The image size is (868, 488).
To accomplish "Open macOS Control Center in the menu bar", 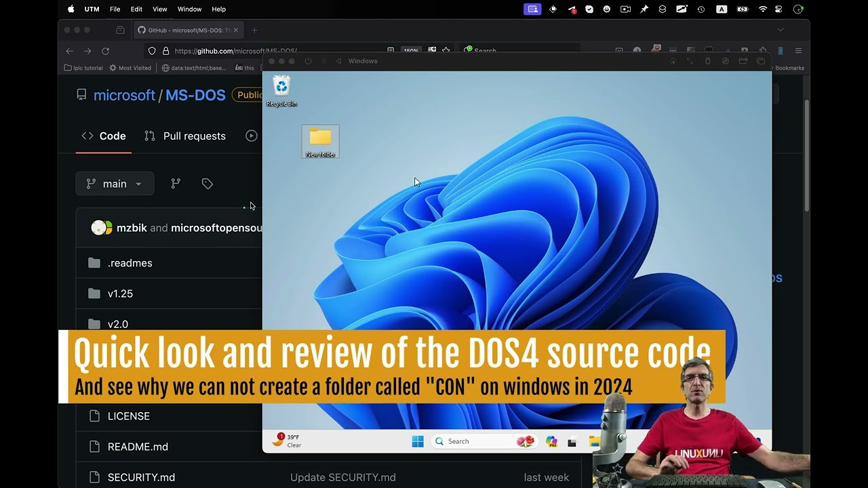I will point(779,9).
